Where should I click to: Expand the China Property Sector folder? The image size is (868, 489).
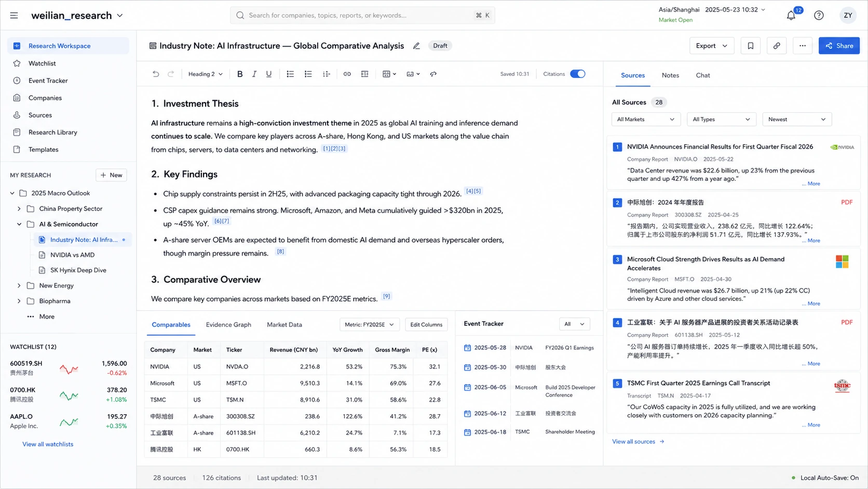pos(19,209)
